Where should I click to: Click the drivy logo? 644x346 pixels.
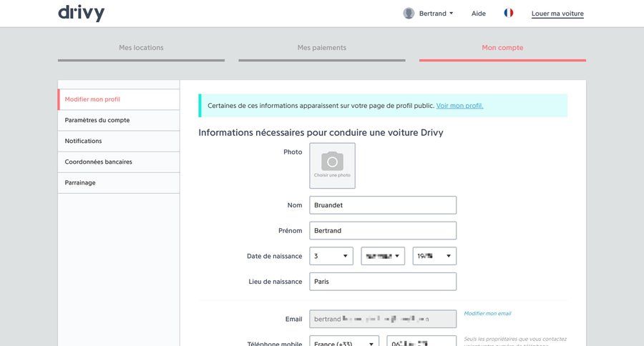[x=82, y=13]
